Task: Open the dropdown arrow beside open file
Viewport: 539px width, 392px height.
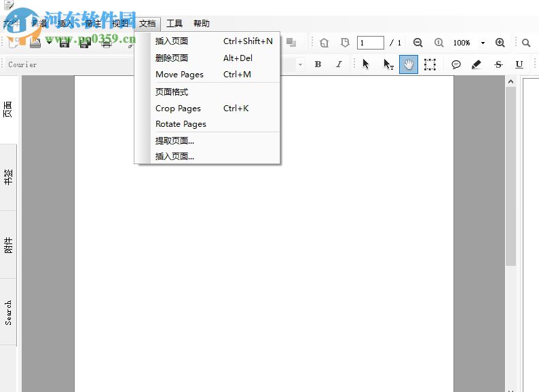Action: [49, 43]
